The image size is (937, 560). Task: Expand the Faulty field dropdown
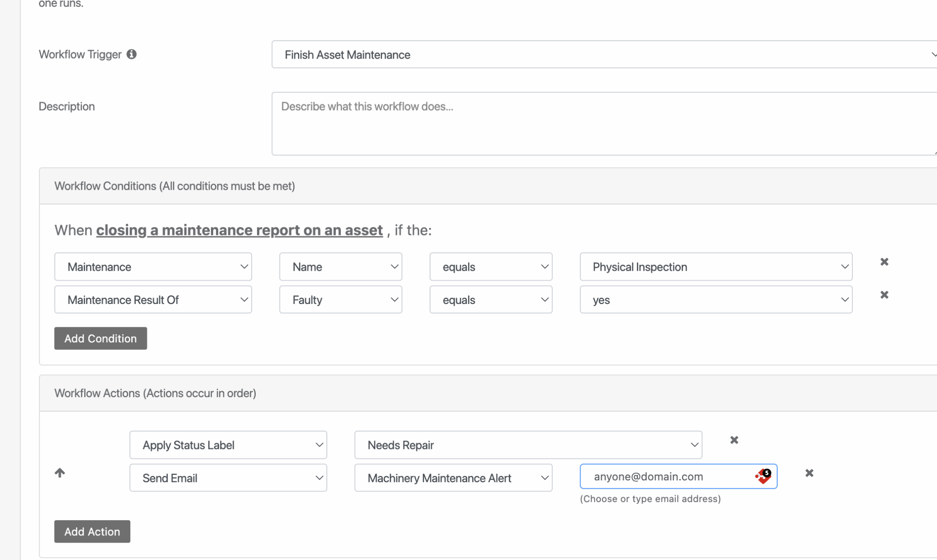coord(340,300)
